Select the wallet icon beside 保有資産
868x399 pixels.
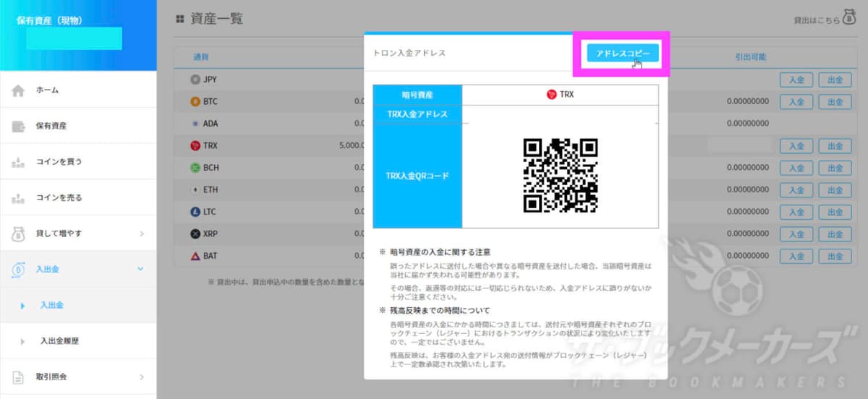pos(19,126)
